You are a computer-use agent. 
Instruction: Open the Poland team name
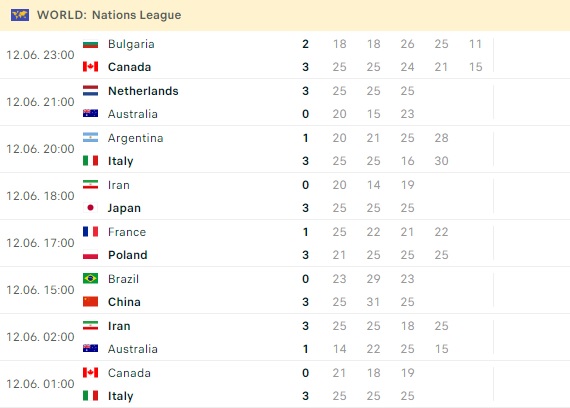point(128,255)
